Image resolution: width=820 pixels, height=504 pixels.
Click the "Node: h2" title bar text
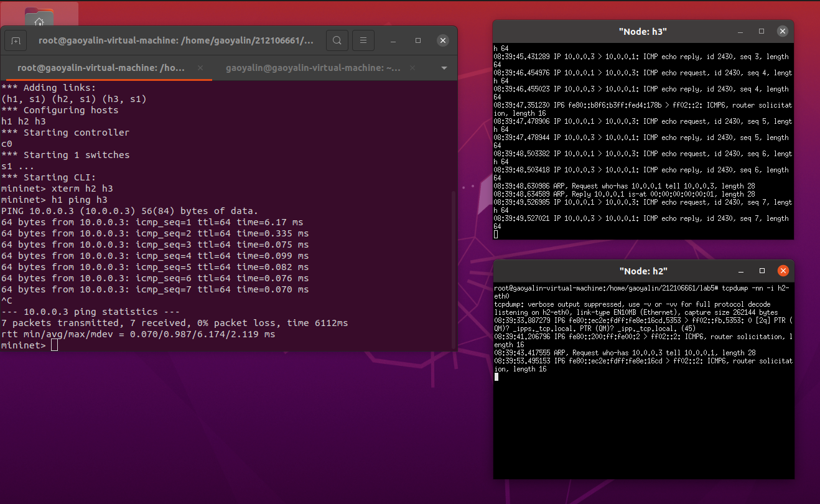[643, 271]
